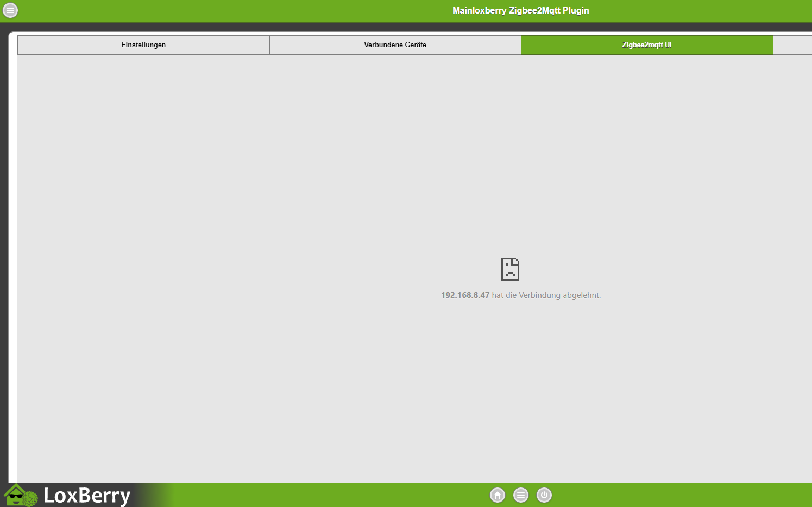Click the connection refused message for 192.168.8.47
Viewport: 812px width, 507px height.
pyautogui.click(x=521, y=295)
